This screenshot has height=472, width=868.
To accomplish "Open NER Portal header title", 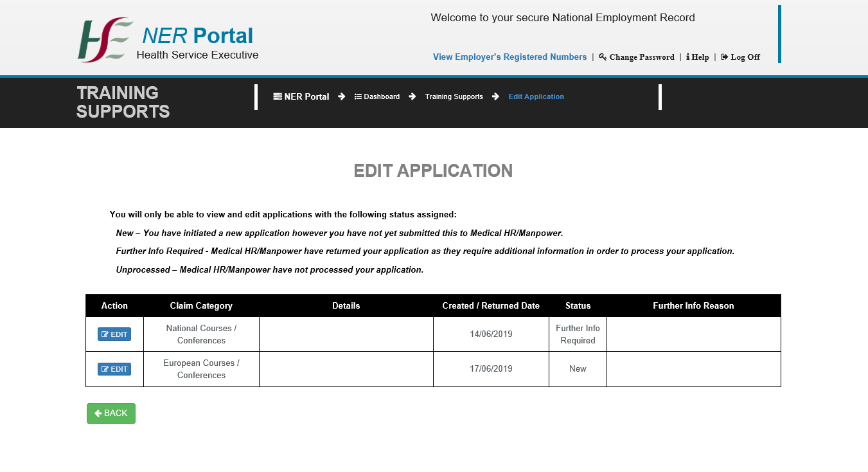I will click(197, 35).
